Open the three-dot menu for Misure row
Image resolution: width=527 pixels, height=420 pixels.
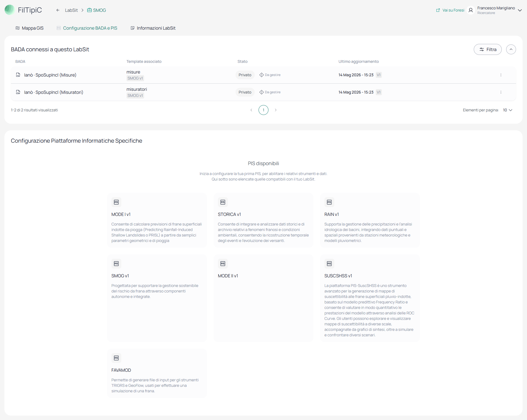501,75
